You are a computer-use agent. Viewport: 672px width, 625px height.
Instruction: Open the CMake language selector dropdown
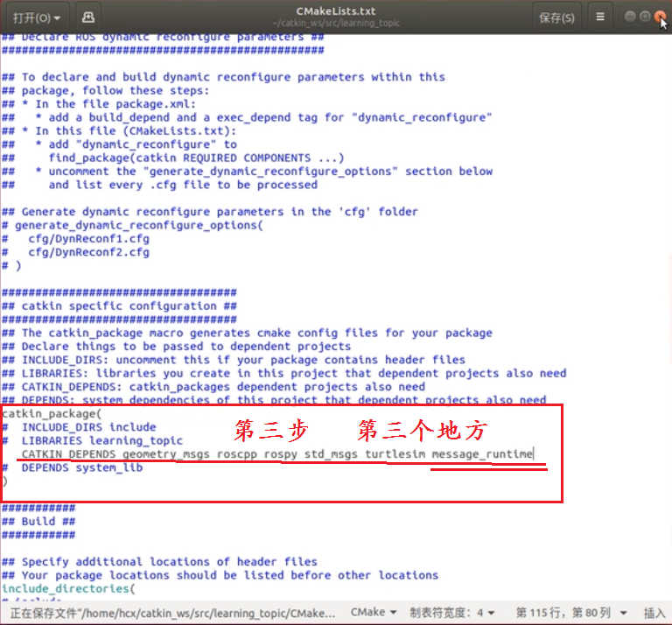[373, 612]
